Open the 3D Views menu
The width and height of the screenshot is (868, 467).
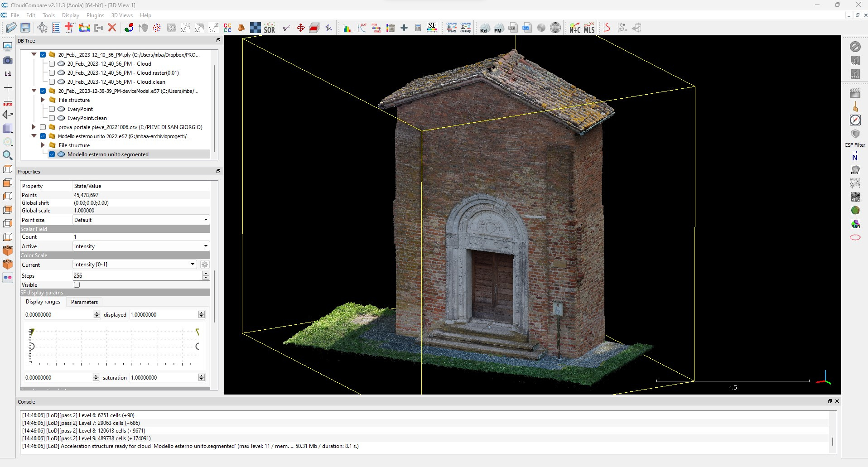coord(122,15)
